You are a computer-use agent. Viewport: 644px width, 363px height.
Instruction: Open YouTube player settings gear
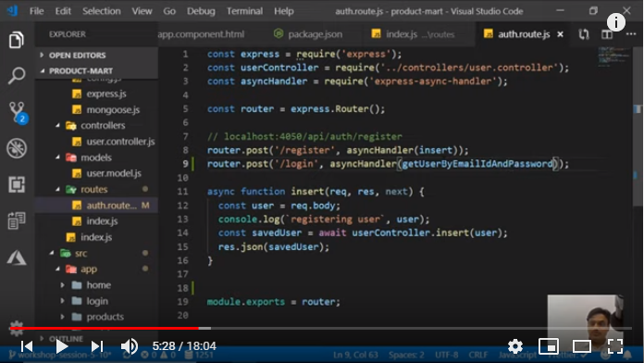pos(515,346)
